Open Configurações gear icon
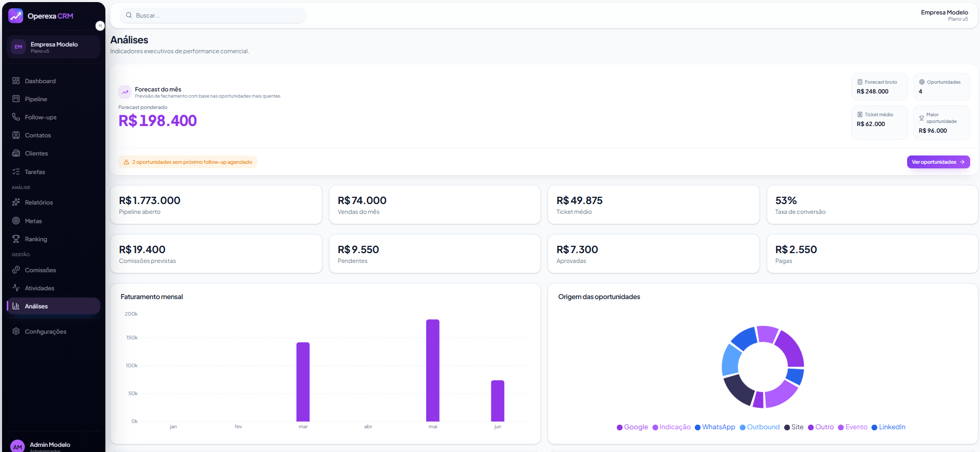The height and width of the screenshot is (452, 980). (16, 331)
